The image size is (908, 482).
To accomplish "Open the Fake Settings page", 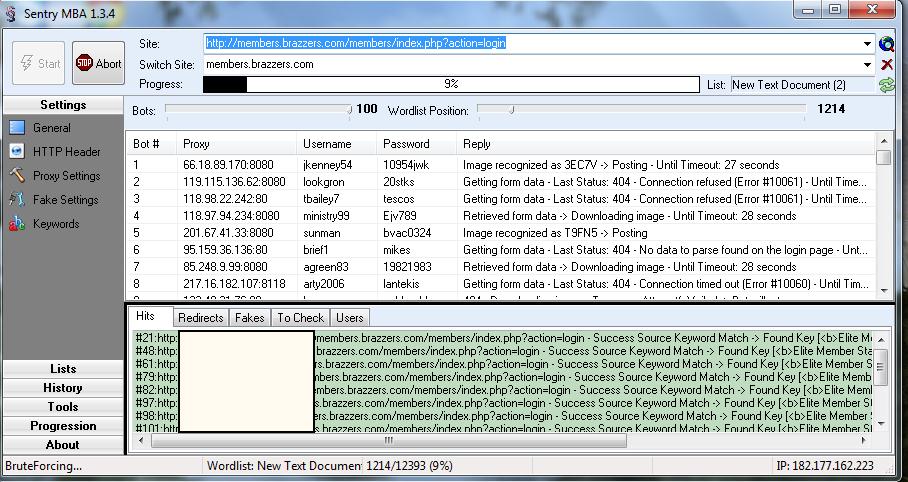I will (65, 200).
